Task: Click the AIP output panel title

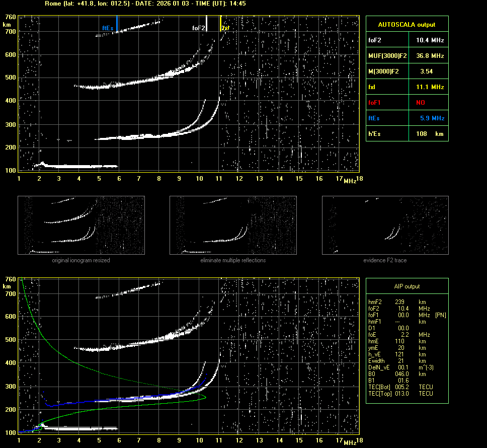Action: click(x=407, y=286)
